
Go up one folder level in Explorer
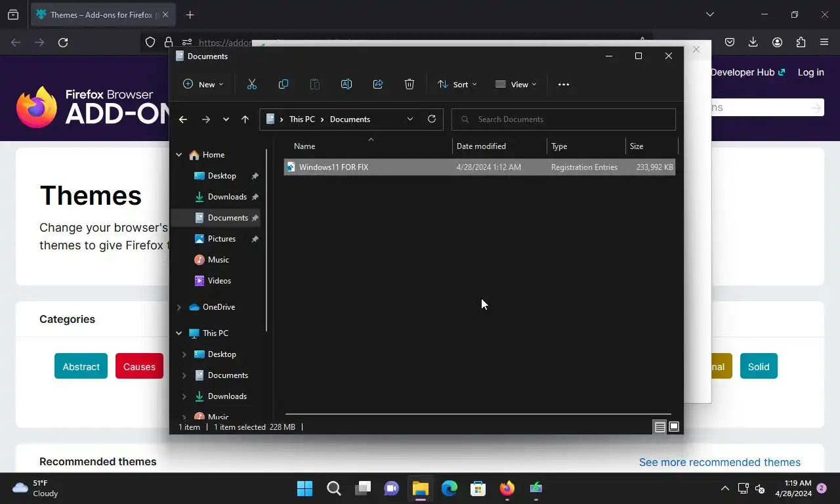point(245,119)
